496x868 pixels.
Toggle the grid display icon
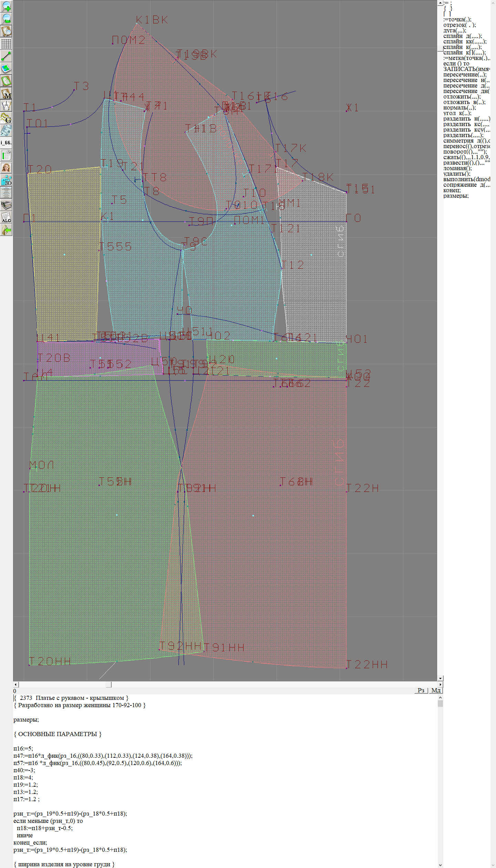tap(6, 44)
